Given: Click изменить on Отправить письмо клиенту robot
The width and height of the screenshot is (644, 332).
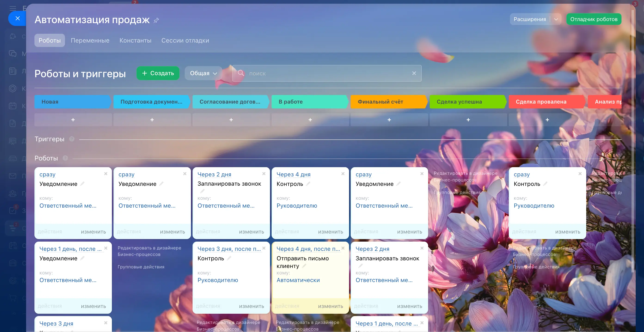Looking at the screenshot, I should (330, 306).
